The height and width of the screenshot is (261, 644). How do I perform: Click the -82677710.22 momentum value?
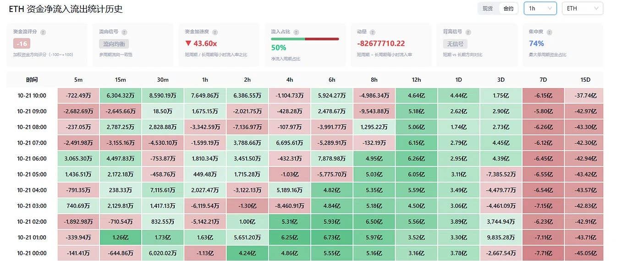click(x=381, y=44)
